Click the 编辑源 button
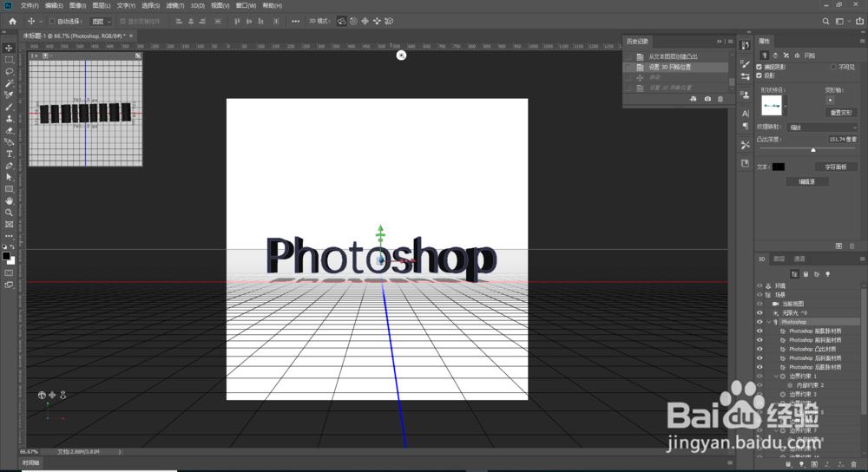Image resolution: width=868 pixels, height=472 pixels. [x=806, y=181]
